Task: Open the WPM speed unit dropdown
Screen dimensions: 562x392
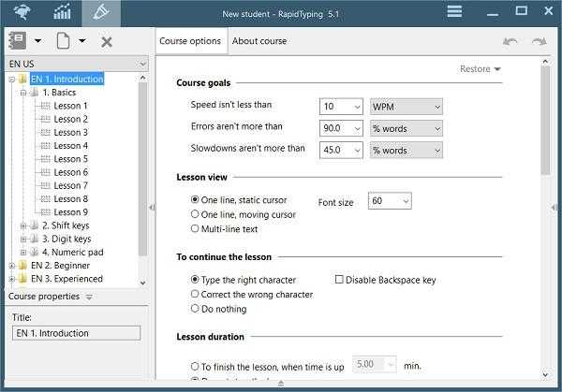Action: coord(406,106)
